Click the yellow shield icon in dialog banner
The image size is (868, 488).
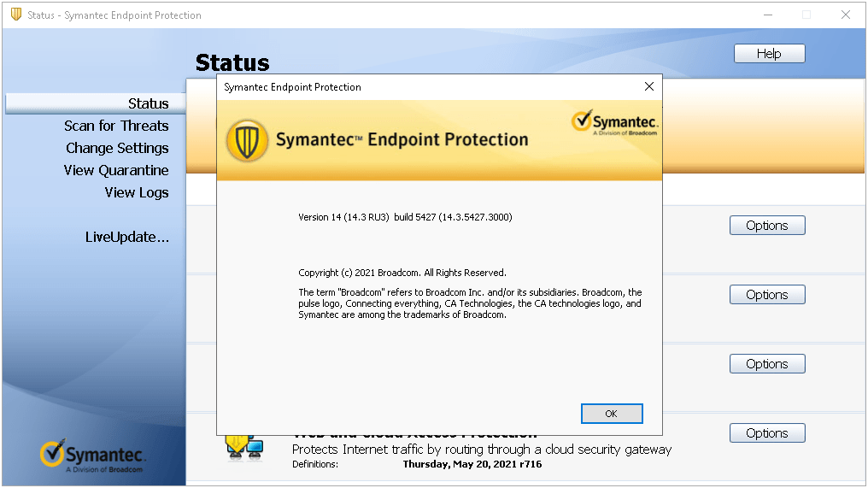(x=248, y=140)
